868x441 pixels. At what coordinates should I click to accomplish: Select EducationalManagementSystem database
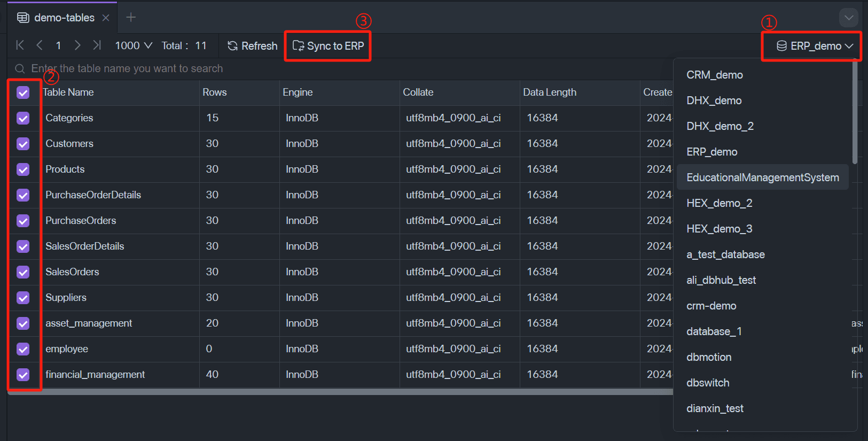coord(762,177)
